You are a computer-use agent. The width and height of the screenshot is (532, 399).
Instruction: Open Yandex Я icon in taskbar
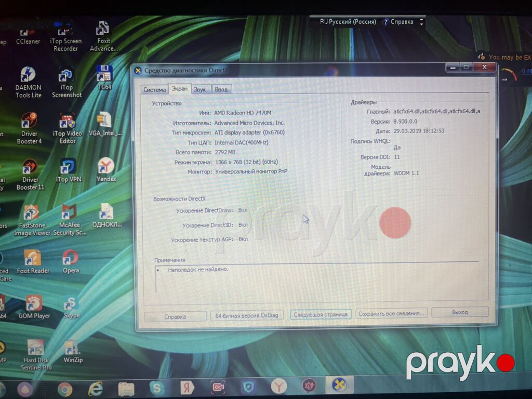coord(187,387)
